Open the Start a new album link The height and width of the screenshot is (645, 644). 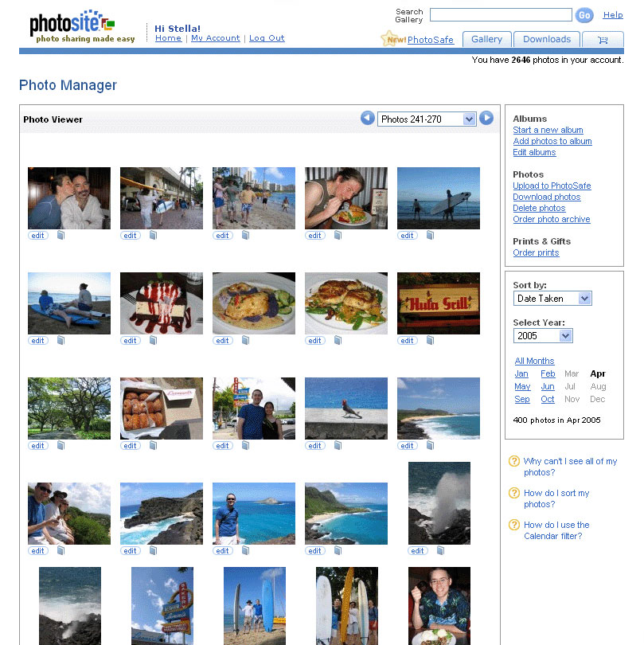[x=548, y=130]
